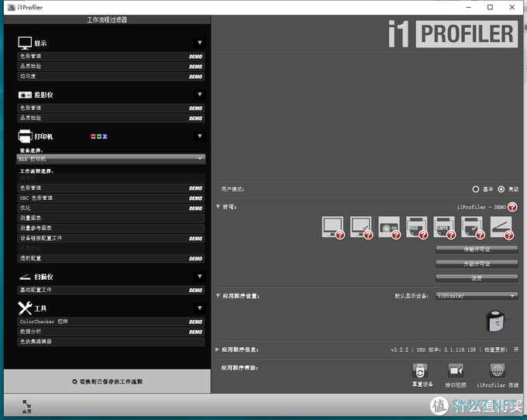Open the 数据分析 tool

(111, 332)
